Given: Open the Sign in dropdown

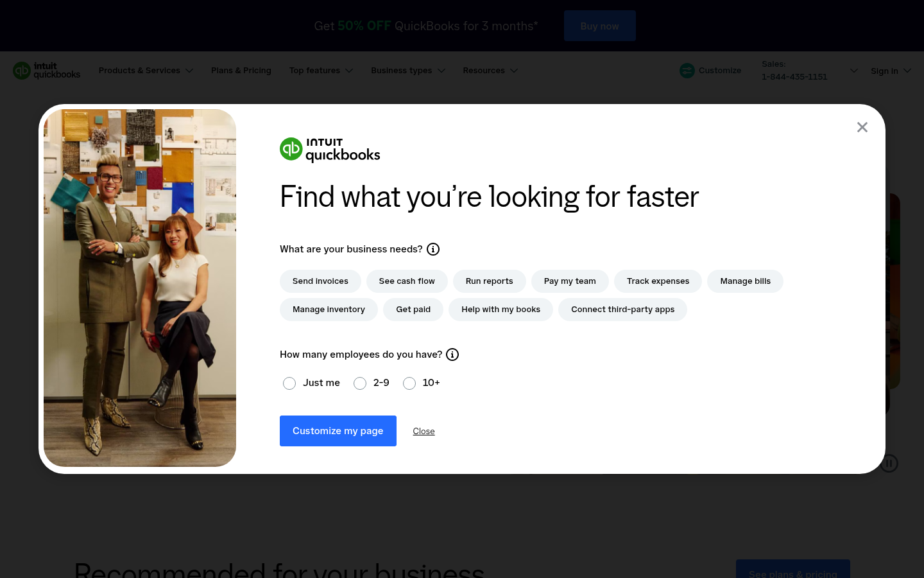Looking at the screenshot, I should (891, 71).
